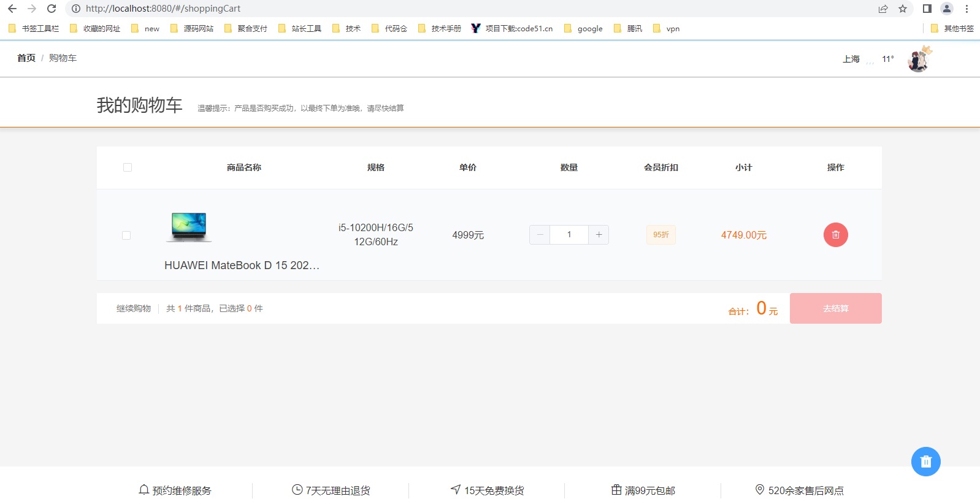Screen dimensions: 980x499
Task: Open the browser profile icon
Action: [947, 9]
